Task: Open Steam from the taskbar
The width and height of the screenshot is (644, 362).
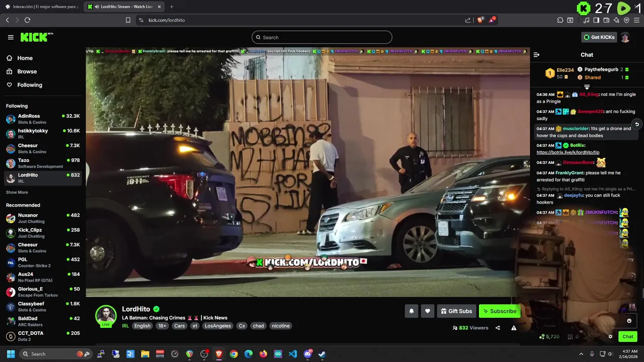Action: click(x=322, y=354)
